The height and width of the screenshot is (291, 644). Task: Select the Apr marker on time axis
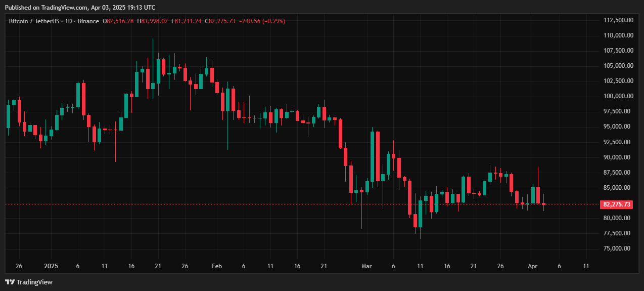click(532, 266)
